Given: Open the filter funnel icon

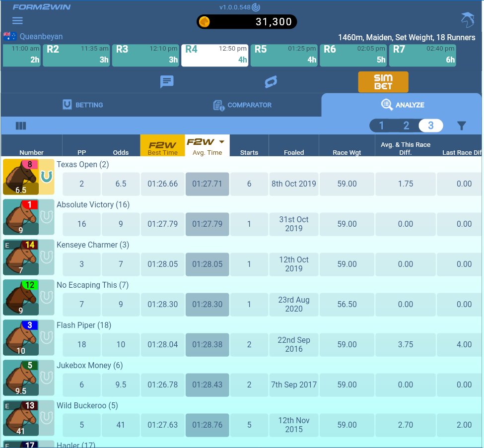Looking at the screenshot, I should click(462, 126).
